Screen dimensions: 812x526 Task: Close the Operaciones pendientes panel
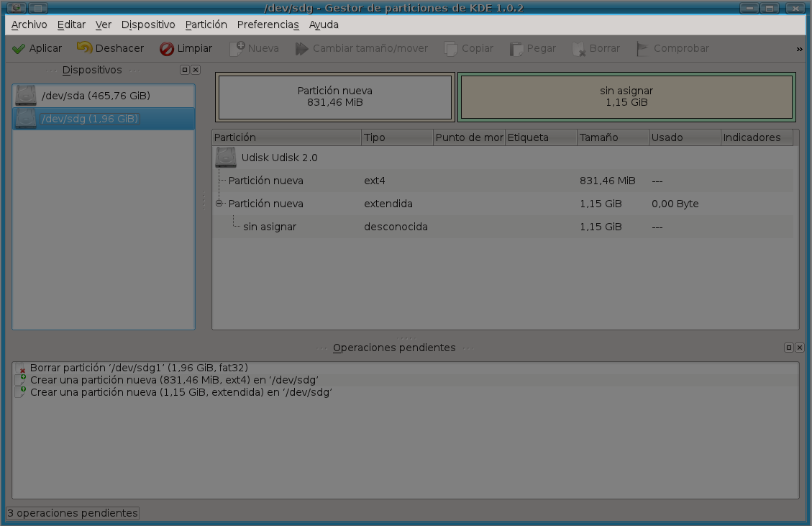(x=798, y=347)
